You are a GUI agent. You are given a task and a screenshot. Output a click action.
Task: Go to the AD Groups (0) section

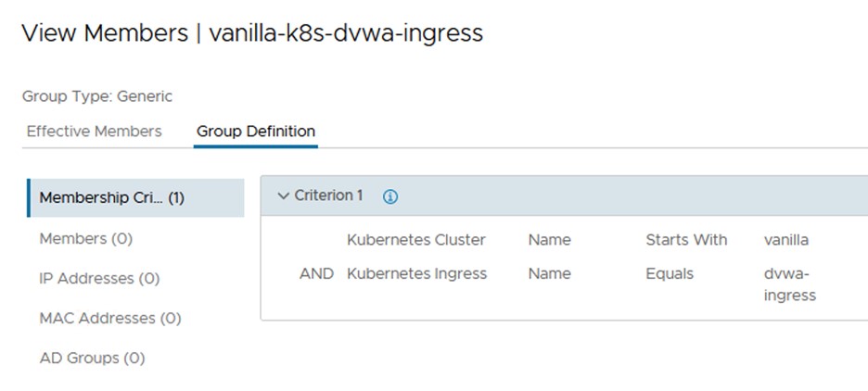tap(93, 359)
